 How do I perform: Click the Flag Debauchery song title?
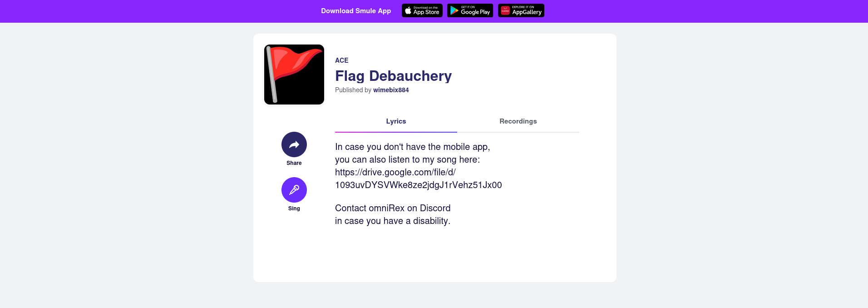[x=393, y=76]
